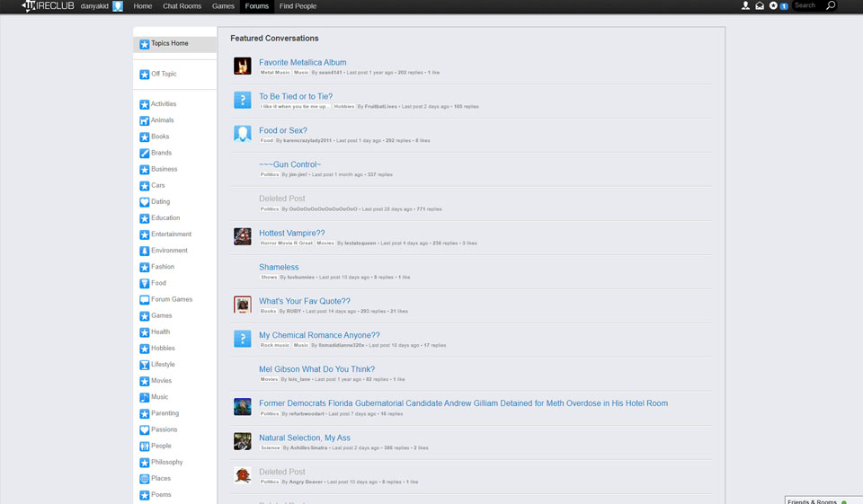Click the search magnifying glass icon
This screenshot has height=504, width=863.
pyautogui.click(x=831, y=6)
